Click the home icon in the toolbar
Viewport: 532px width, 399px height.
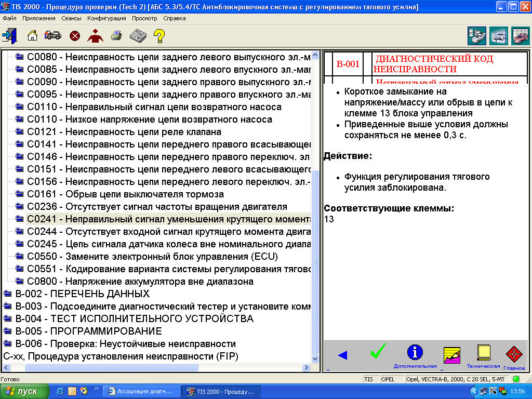coord(32,35)
